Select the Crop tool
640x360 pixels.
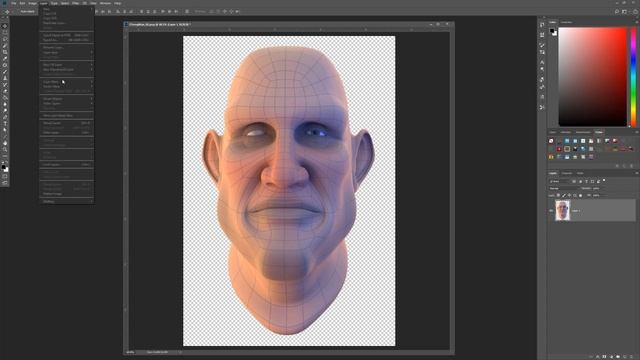coord(5,52)
